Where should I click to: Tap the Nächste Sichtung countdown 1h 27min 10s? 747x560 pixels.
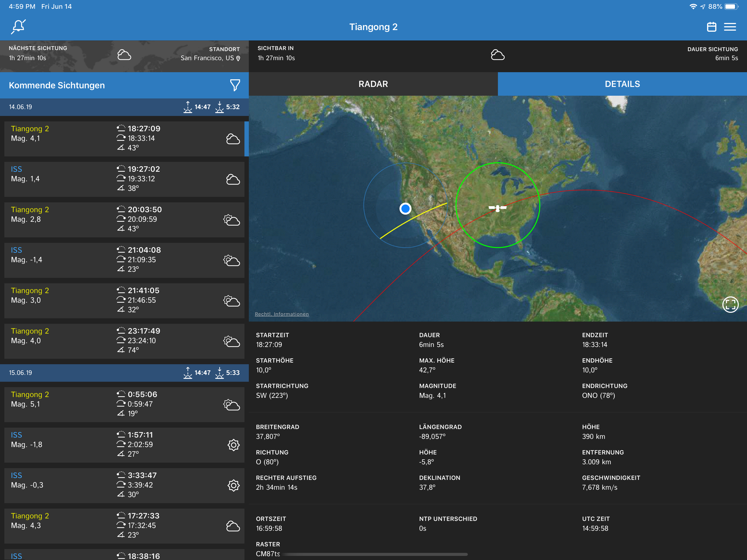pos(27,58)
